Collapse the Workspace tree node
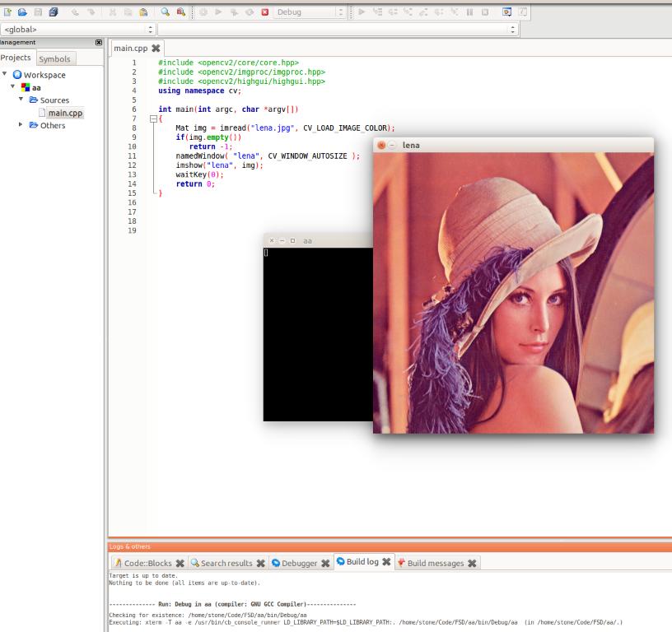Screen dimensions: 672x632 5,74
